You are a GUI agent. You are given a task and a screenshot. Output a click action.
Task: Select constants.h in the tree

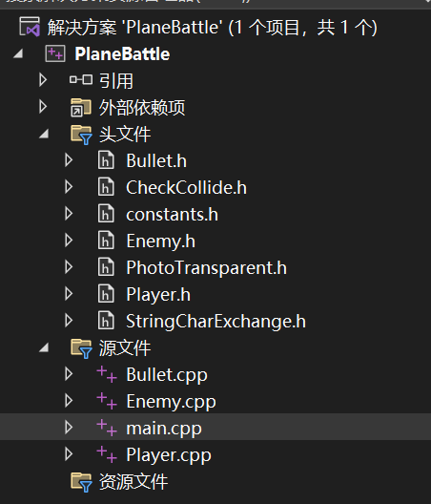[x=173, y=215]
